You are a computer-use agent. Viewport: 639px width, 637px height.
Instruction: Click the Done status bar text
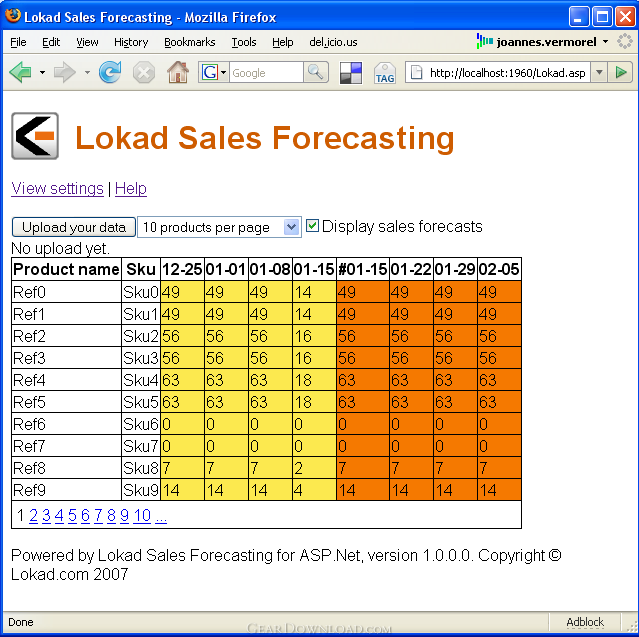point(21,622)
